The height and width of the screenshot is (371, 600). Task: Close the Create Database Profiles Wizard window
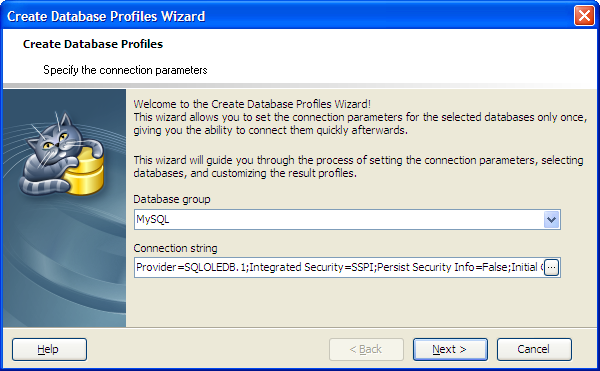pos(584,16)
